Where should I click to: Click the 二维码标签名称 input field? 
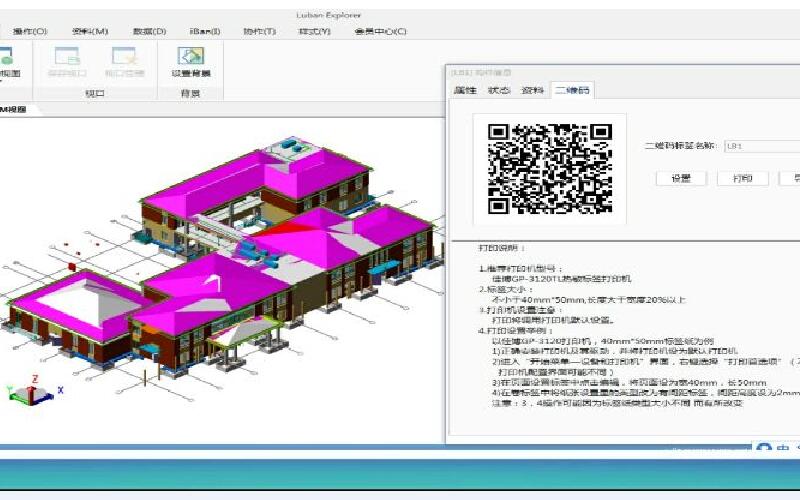click(762, 146)
